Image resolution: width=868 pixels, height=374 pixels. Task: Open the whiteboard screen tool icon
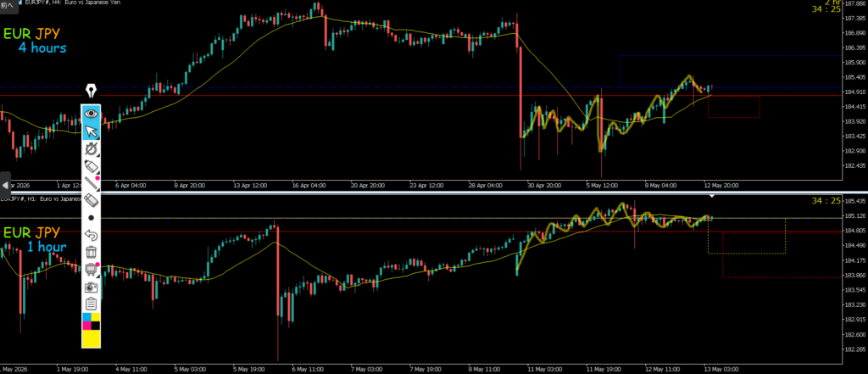[x=92, y=270]
